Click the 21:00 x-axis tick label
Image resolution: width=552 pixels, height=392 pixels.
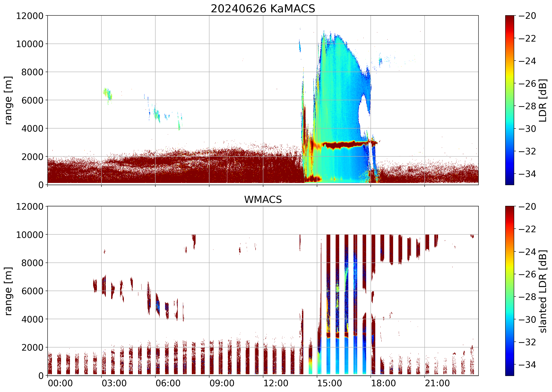click(x=437, y=383)
